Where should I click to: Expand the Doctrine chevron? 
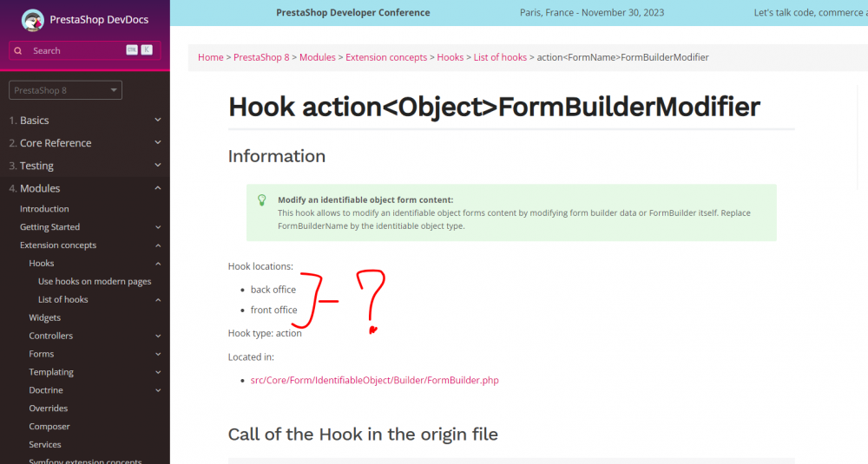pos(158,390)
